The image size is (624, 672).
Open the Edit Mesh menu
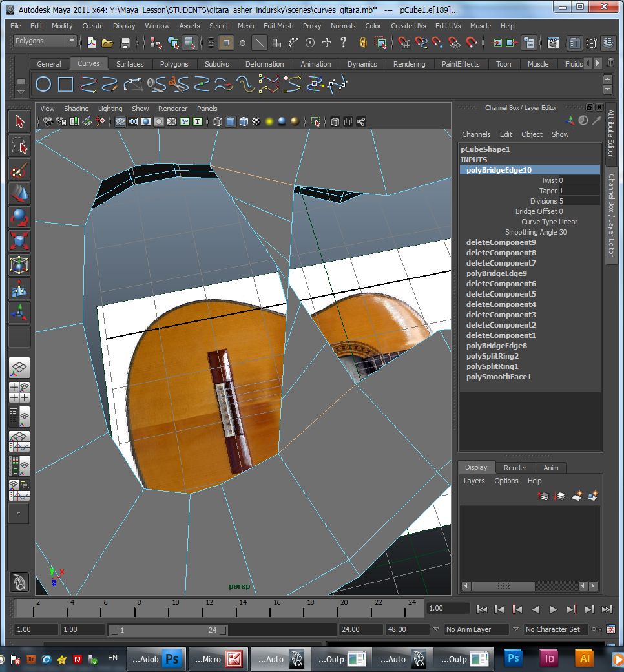[278, 26]
